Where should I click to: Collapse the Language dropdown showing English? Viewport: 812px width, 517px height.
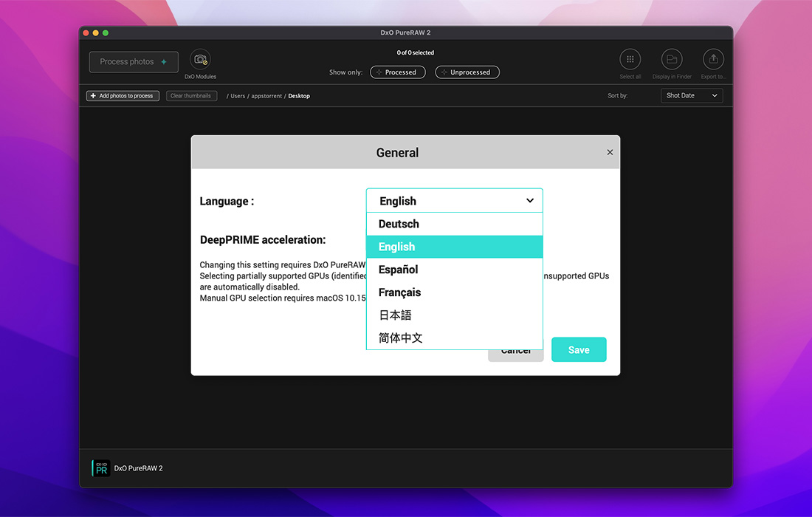[x=454, y=201]
